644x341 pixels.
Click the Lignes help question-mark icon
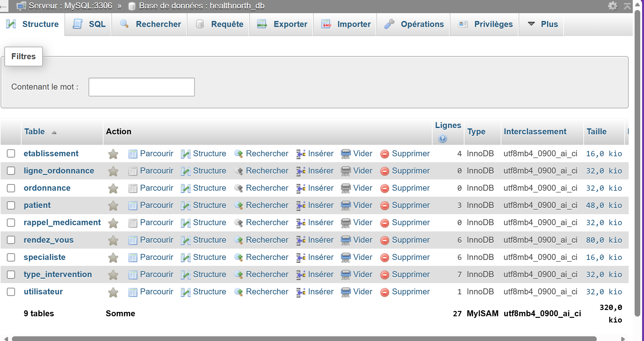click(442, 138)
